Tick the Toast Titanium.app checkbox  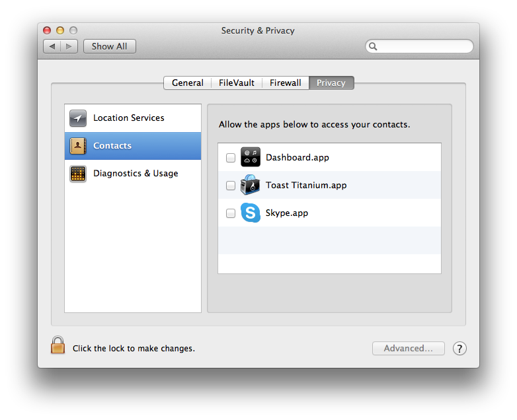click(231, 186)
